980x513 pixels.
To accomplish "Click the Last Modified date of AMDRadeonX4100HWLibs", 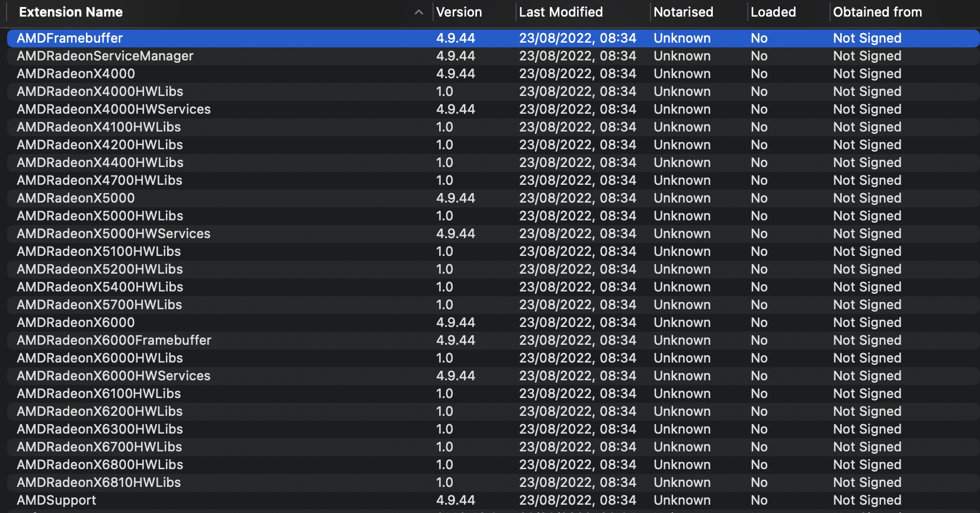I will (578, 127).
